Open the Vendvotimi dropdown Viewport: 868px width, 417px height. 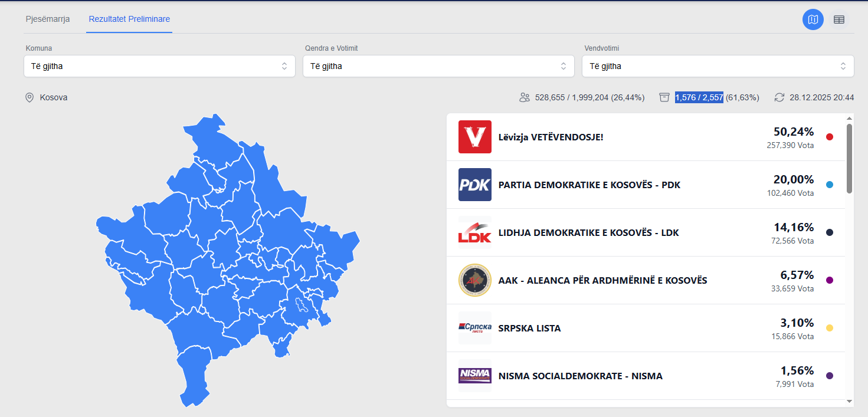click(718, 66)
